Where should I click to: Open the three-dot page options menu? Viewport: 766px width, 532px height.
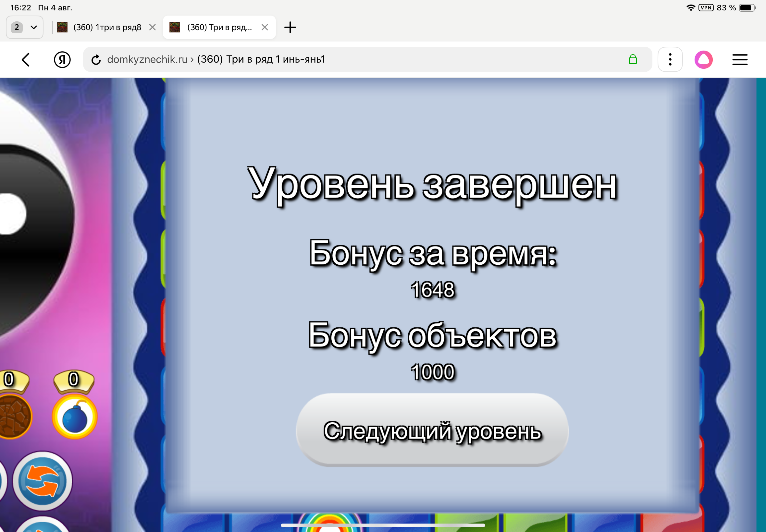(x=670, y=60)
